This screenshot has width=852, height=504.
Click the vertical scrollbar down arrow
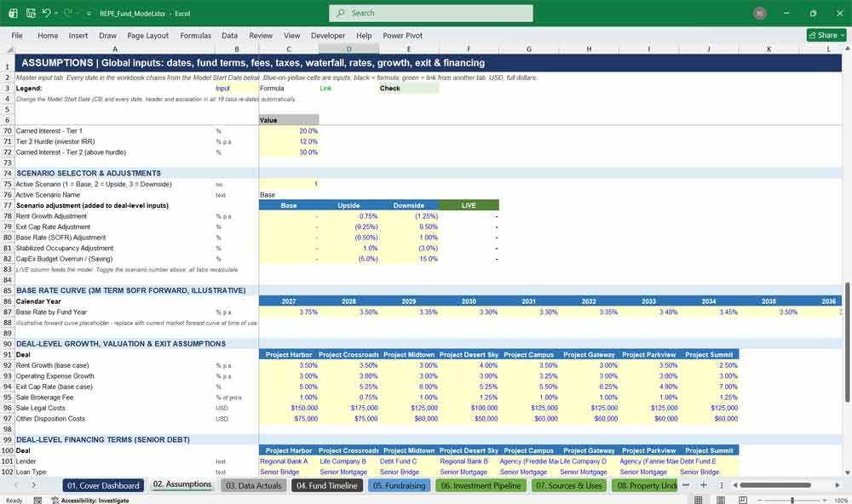pos(847,472)
